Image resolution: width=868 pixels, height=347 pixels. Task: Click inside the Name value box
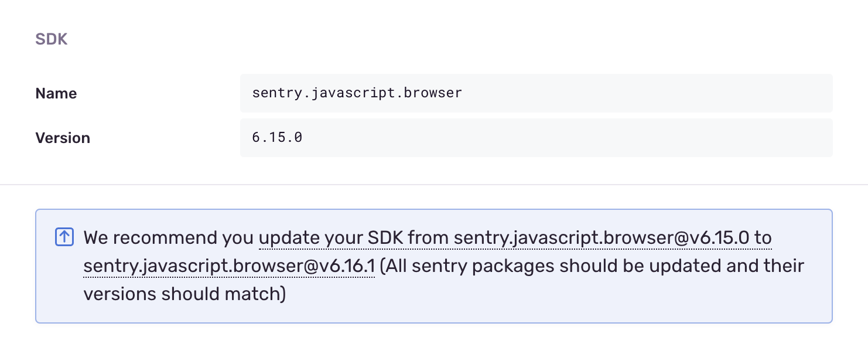pyautogui.click(x=536, y=93)
